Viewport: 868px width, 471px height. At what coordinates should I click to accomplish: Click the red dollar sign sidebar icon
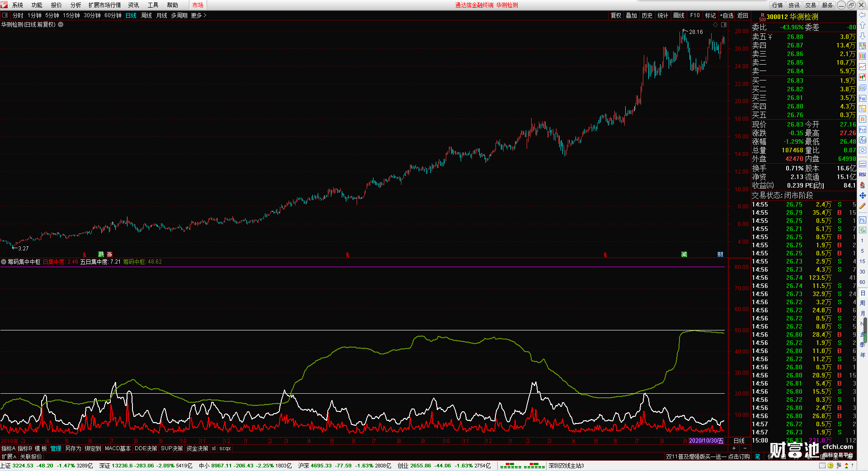[862, 185]
